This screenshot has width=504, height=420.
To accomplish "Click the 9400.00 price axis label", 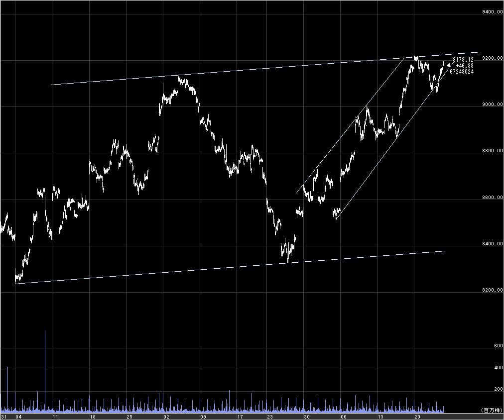I will [x=493, y=12].
